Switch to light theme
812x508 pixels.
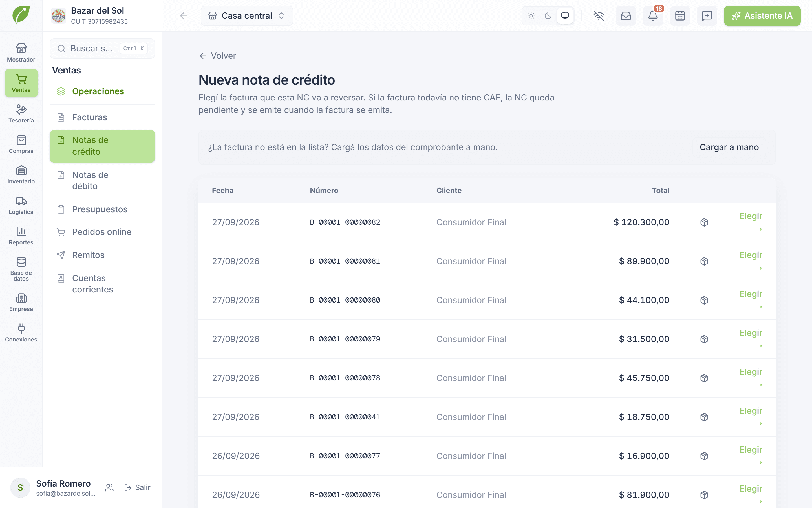coord(531,16)
